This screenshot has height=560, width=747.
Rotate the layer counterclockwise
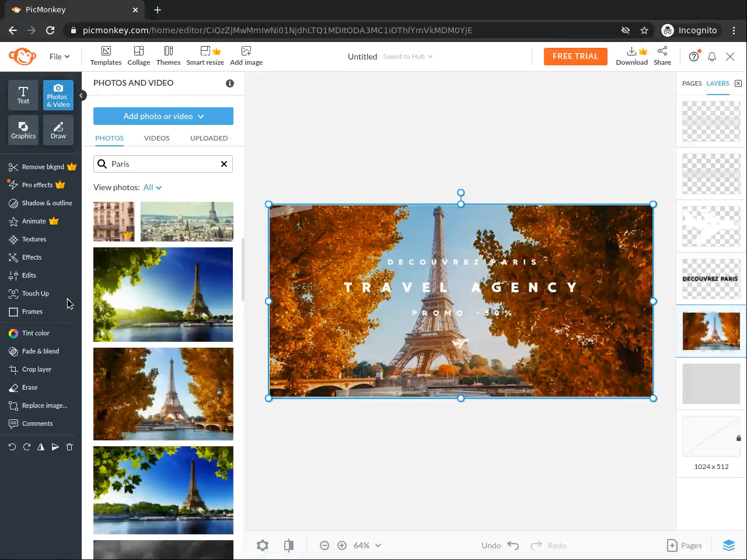12,447
